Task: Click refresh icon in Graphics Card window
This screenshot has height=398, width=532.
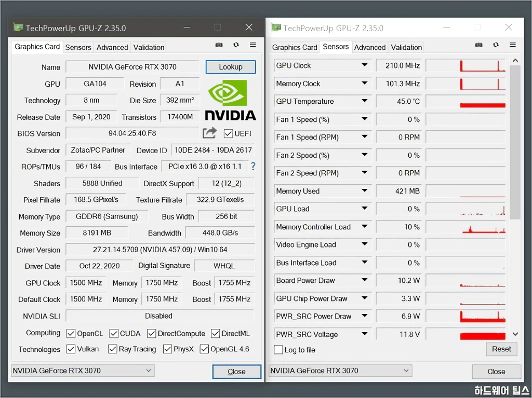Action: tap(236, 45)
